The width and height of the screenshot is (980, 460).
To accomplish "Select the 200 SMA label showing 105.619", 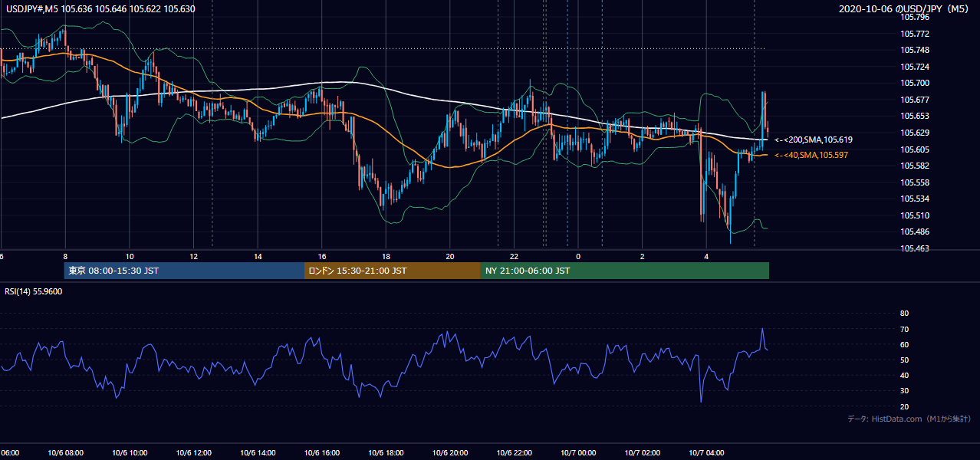I will (x=814, y=140).
